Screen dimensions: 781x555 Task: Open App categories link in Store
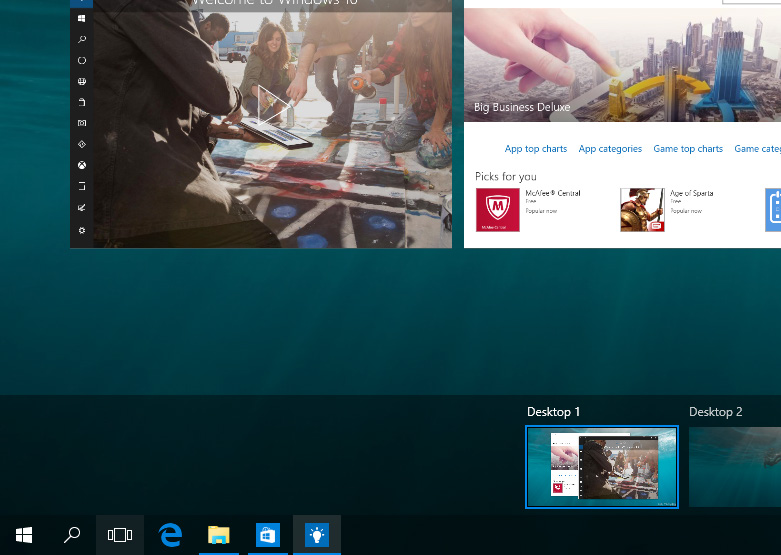click(x=610, y=148)
